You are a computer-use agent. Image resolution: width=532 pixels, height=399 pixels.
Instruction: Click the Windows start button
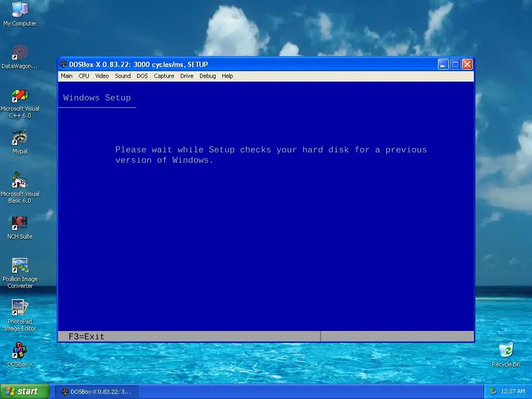(x=25, y=391)
